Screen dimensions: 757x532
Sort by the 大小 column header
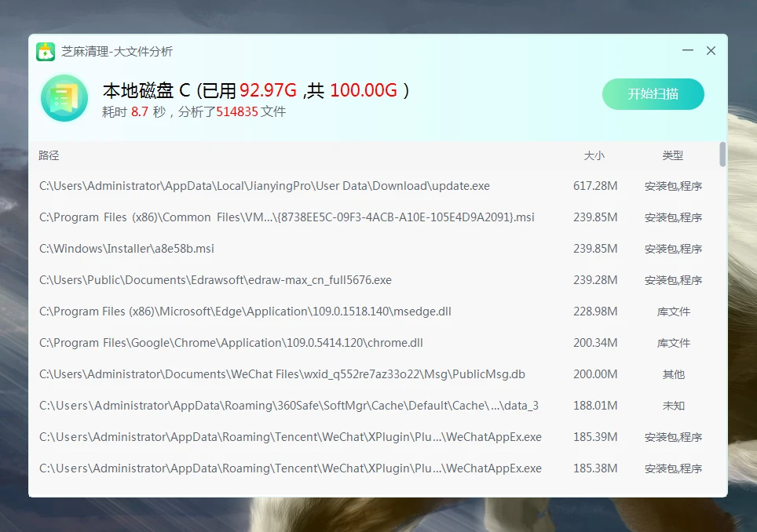click(x=594, y=155)
